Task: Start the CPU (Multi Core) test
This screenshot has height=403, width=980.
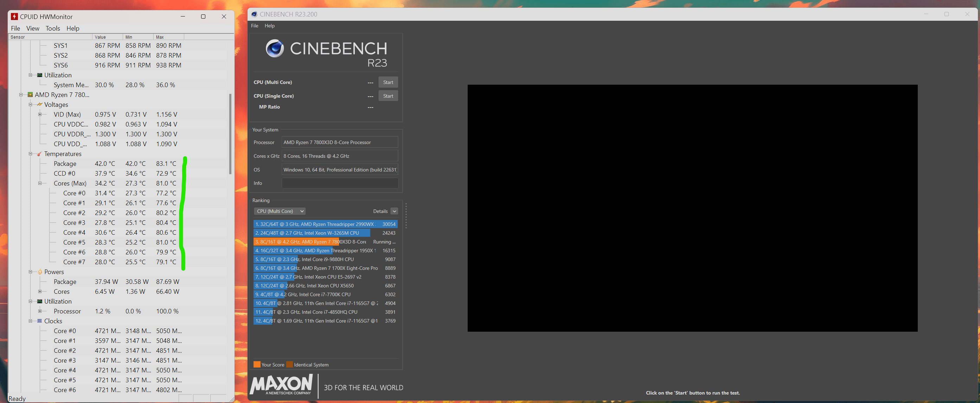Action: pyautogui.click(x=388, y=82)
